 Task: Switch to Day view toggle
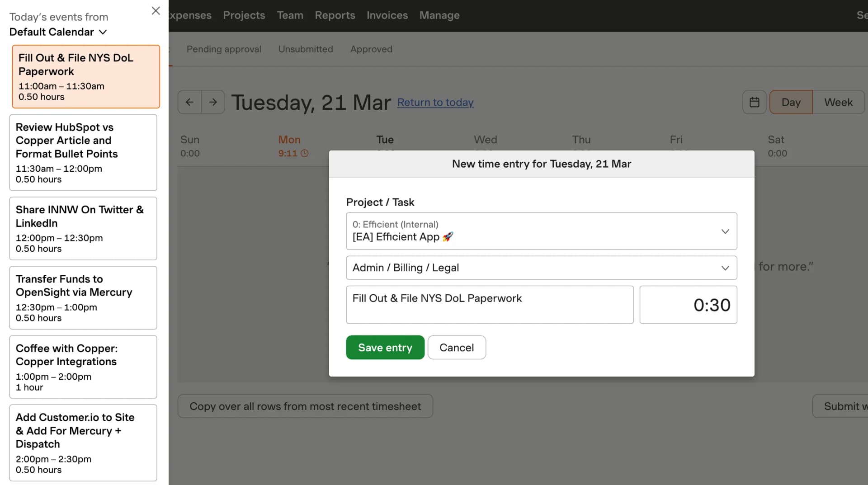click(791, 102)
